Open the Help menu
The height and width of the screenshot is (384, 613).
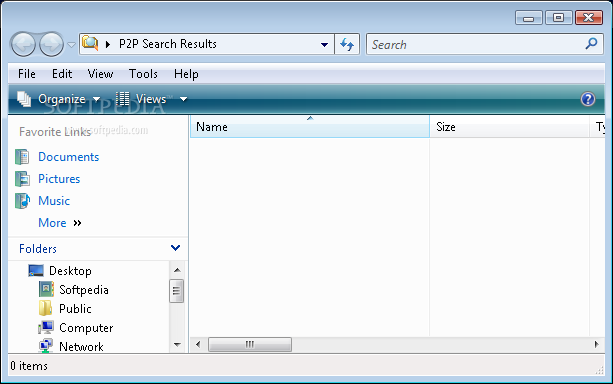[x=186, y=74]
